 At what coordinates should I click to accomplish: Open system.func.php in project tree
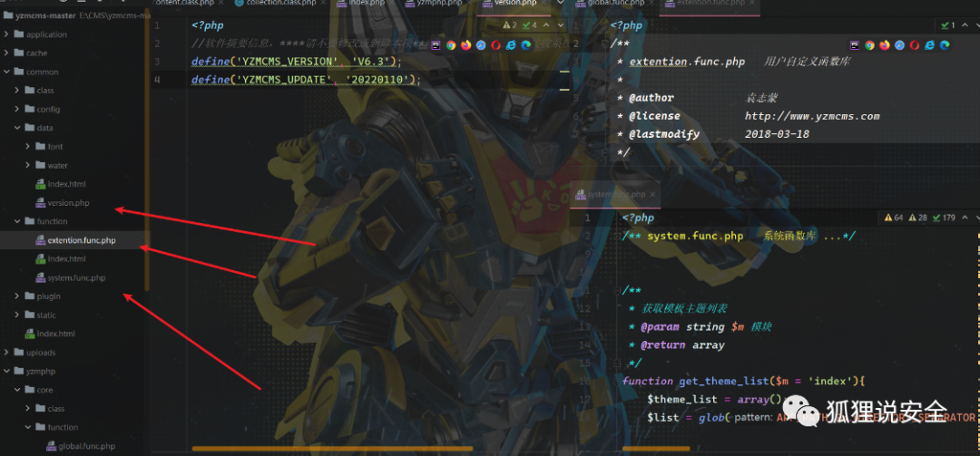(x=76, y=277)
